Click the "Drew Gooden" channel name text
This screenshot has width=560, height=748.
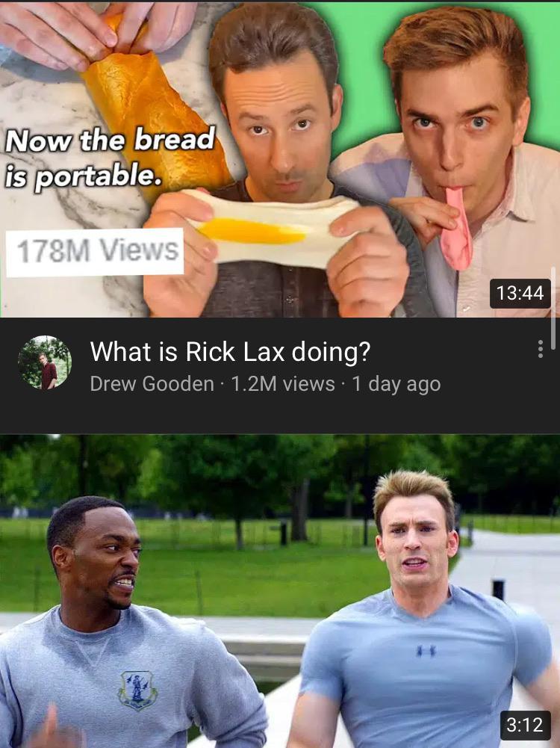click(152, 383)
